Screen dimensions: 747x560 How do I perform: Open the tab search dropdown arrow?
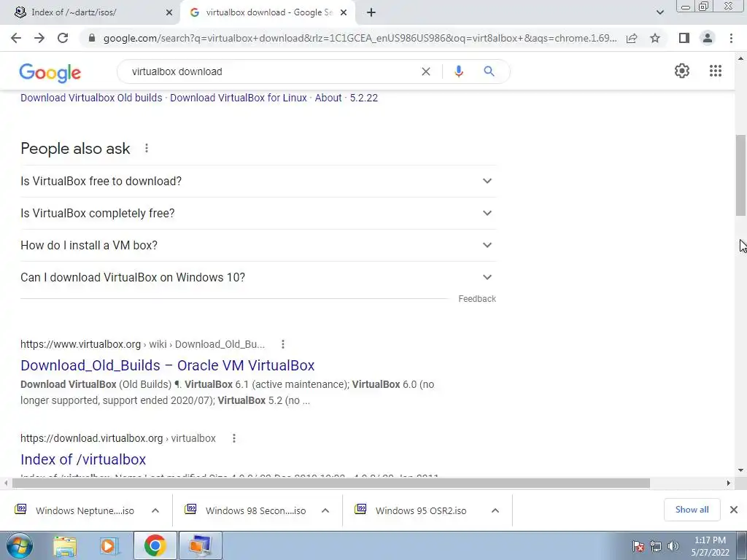coord(659,12)
